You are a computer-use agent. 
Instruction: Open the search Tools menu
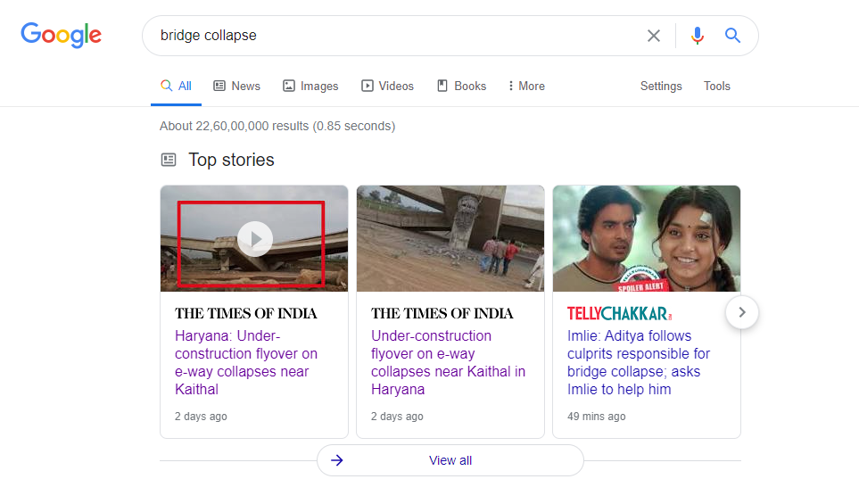pos(716,86)
